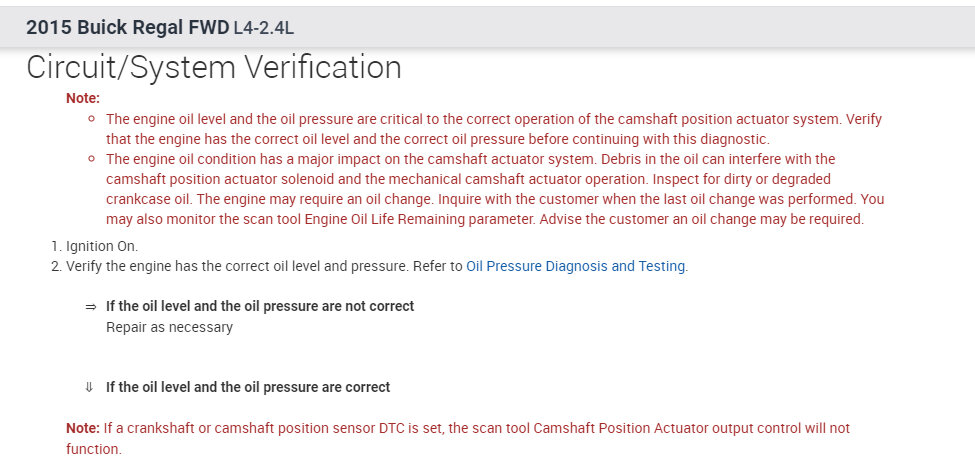
Task: Click the step number 1 marker
Action: tap(55, 246)
